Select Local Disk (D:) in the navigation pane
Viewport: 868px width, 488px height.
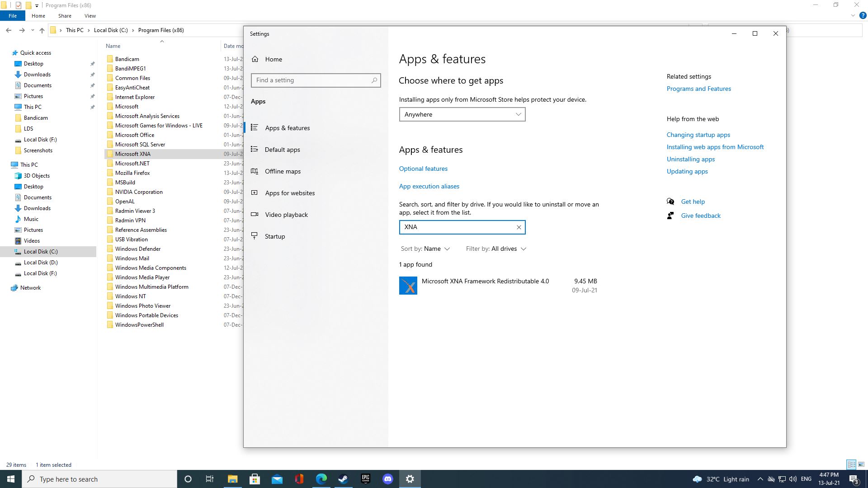(41, 263)
